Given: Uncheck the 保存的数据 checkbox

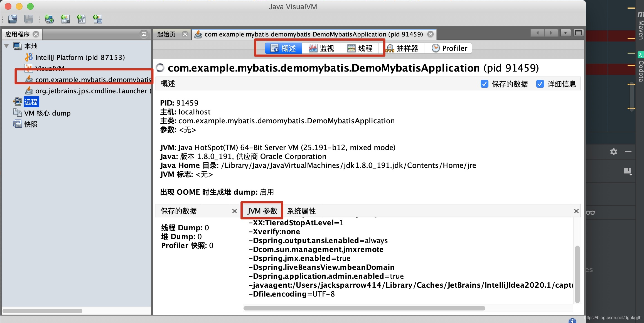Looking at the screenshot, I should (484, 84).
